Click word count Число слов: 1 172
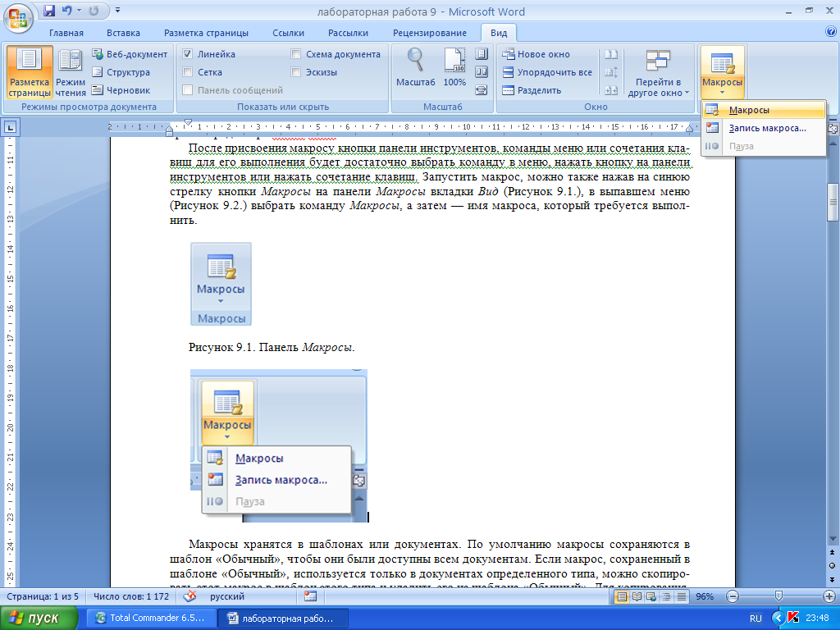This screenshot has height=630, width=840. (x=131, y=596)
